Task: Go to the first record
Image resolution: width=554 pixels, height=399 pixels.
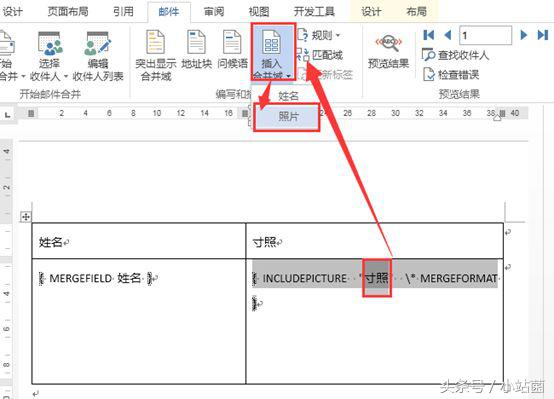Action: tap(429, 35)
